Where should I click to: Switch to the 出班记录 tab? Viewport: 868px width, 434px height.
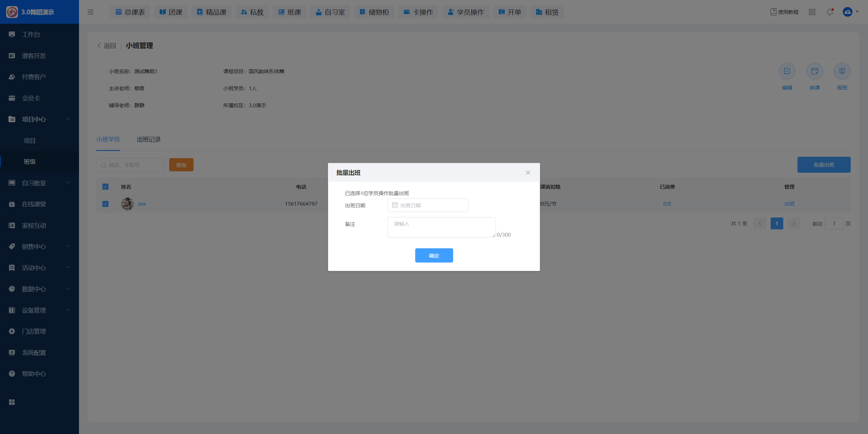point(149,139)
